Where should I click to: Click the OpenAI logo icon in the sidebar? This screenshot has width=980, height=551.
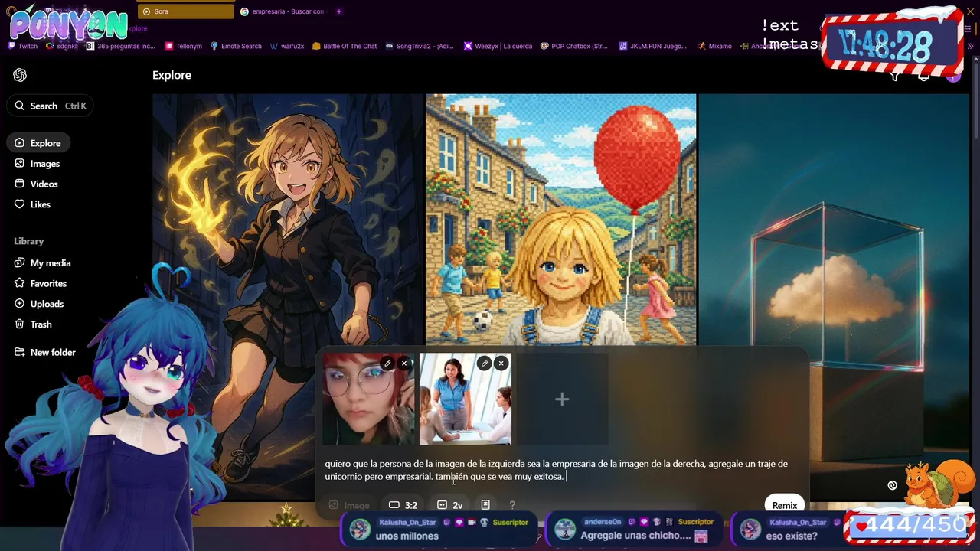pyautogui.click(x=20, y=75)
